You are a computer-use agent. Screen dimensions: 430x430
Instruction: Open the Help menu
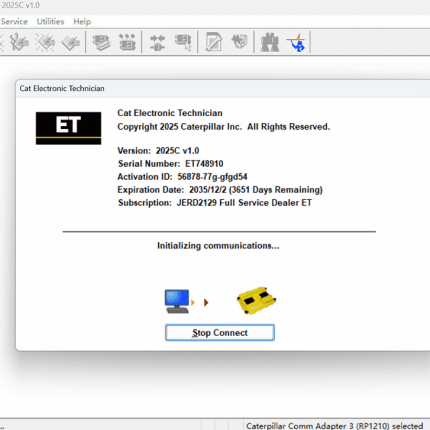click(82, 22)
